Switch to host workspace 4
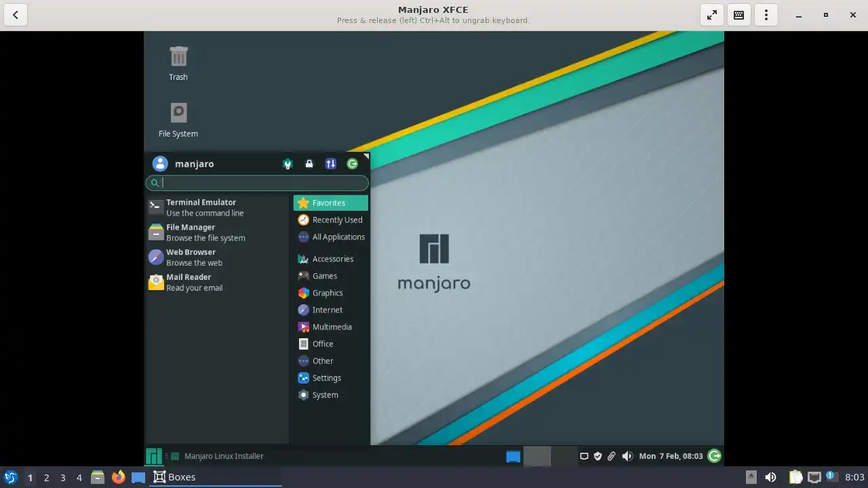This screenshot has width=868, height=488. click(79, 477)
